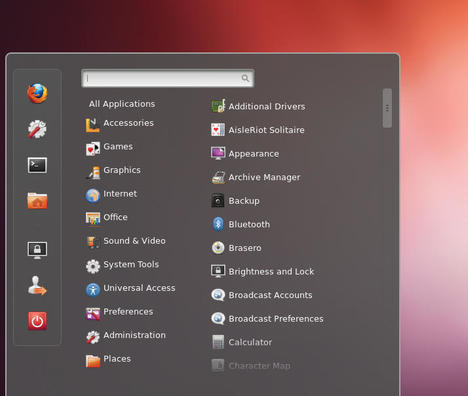Viewport: 468px width, 396px height.
Task: Click the Broadcast Accounts icon
Action: [x=218, y=295]
